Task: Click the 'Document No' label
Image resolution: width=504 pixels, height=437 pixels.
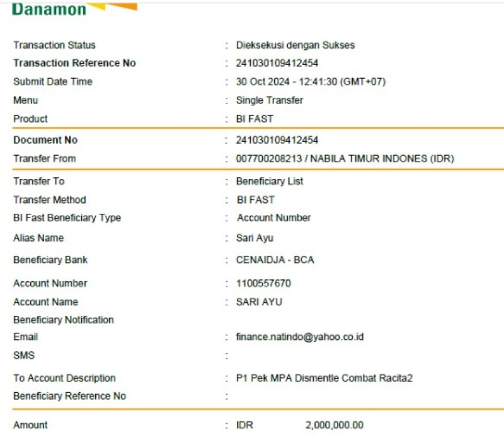Action: pos(45,140)
